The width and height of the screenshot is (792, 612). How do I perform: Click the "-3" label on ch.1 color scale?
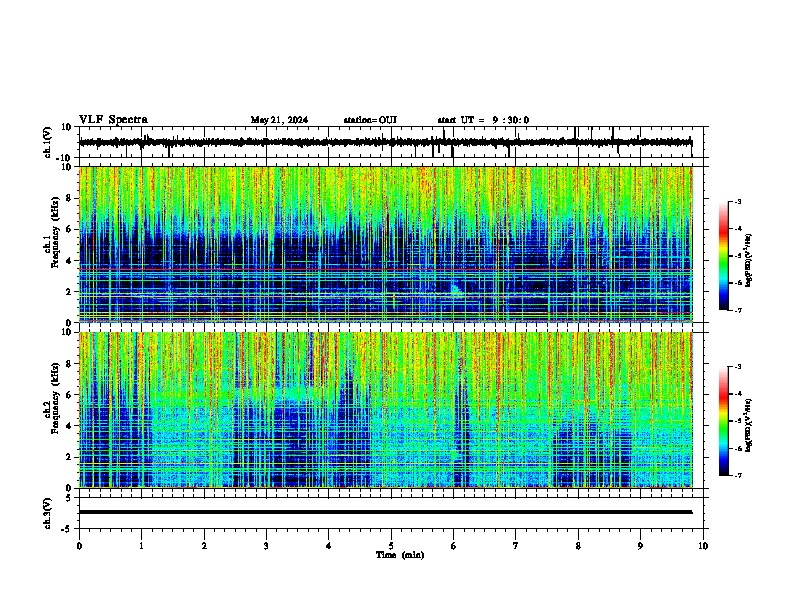738,201
